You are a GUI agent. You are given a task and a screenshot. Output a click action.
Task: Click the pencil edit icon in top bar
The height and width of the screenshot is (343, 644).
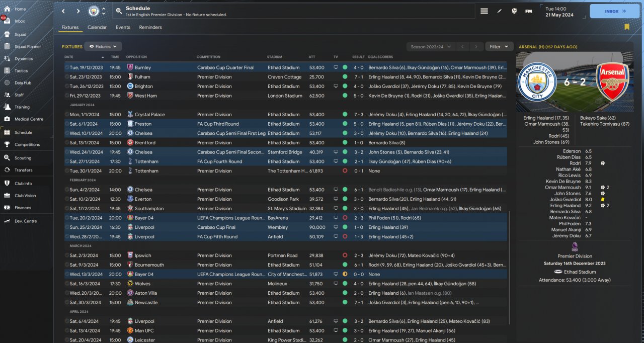[x=500, y=11]
